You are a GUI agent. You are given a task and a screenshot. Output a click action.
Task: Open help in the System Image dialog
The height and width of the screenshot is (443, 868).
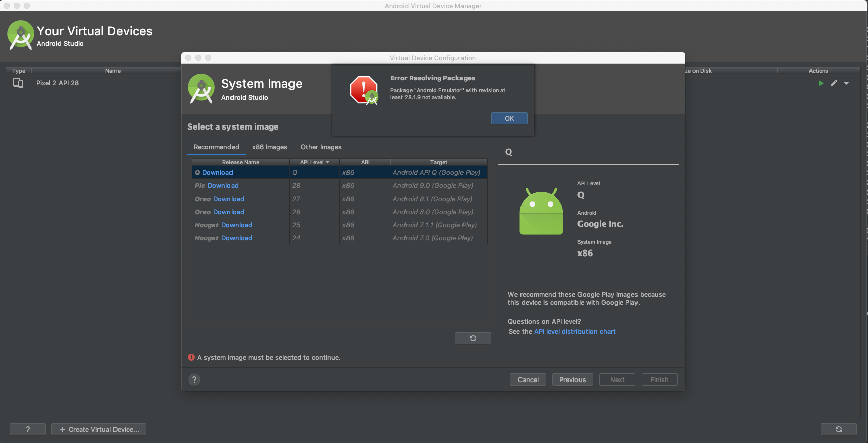[x=194, y=379]
